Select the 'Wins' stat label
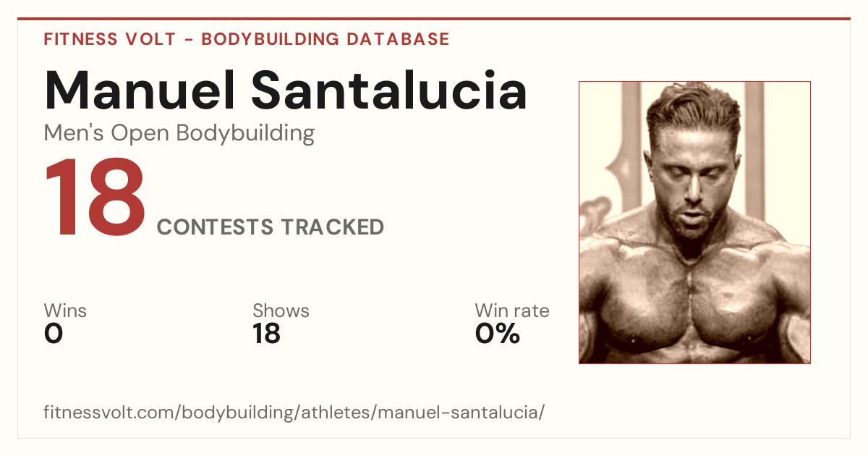868x456 pixels. click(65, 311)
